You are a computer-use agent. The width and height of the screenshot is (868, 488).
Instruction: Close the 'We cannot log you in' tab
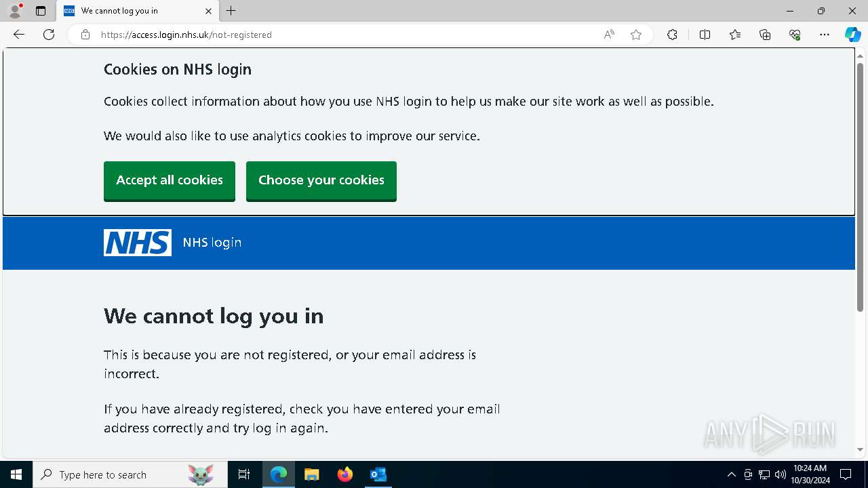[208, 11]
